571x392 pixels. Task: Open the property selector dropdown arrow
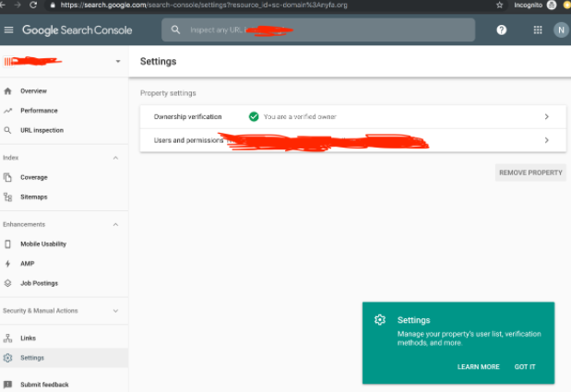click(118, 61)
